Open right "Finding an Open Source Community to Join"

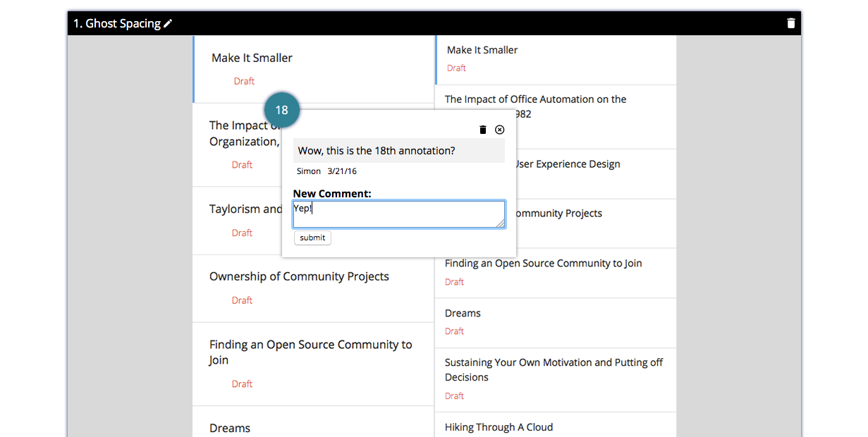(543, 264)
